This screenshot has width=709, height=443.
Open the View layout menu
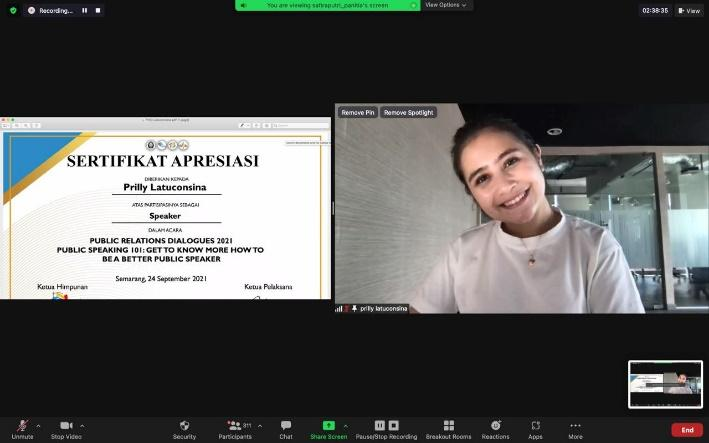coord(690,10)
